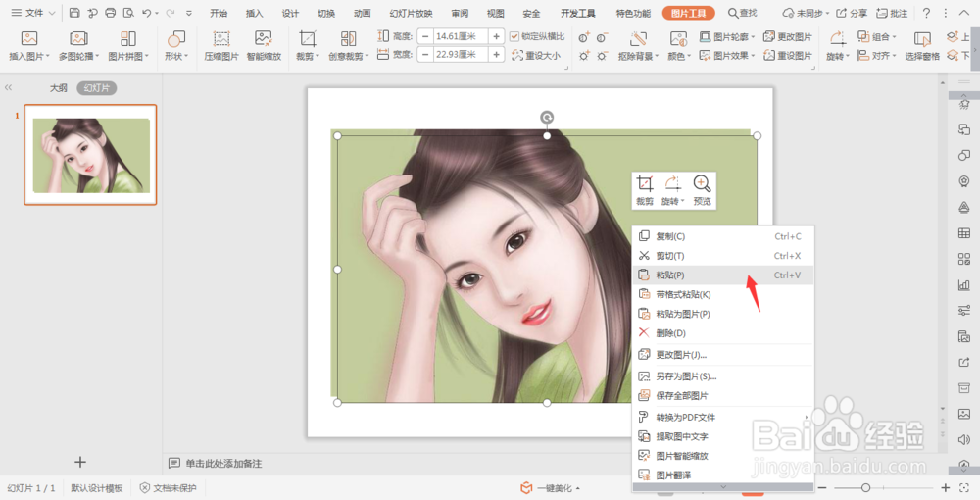The image size is (980, 500).
Task: Select 删除(D) in the context menu
Action: coord(723,333)
